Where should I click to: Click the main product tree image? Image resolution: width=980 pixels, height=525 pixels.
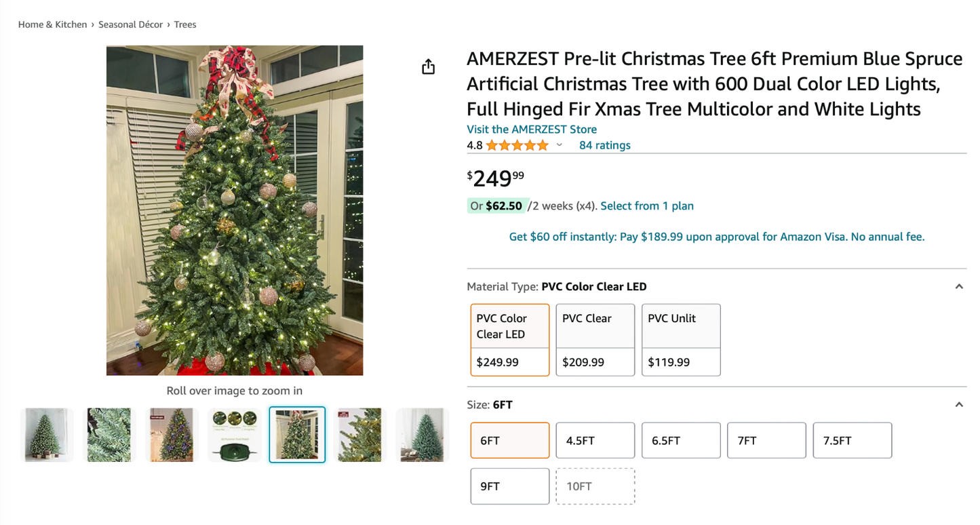(x=234, y=210)
